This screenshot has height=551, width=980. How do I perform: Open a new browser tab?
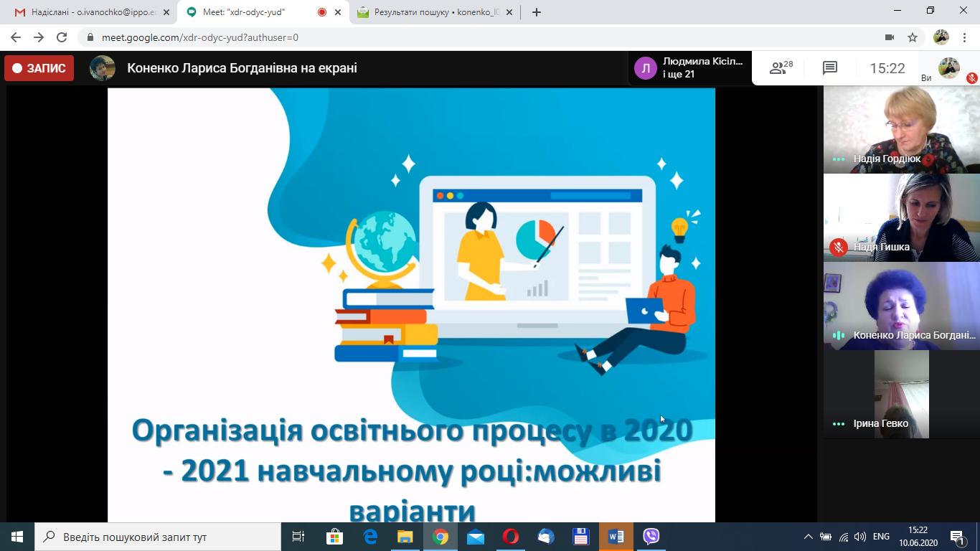point(536,12)
